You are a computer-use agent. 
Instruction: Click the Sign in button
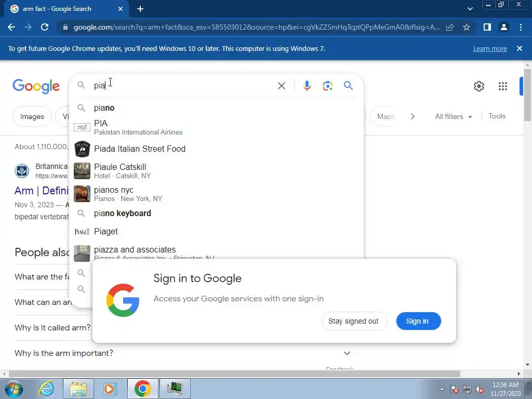(x=418, y=321)
